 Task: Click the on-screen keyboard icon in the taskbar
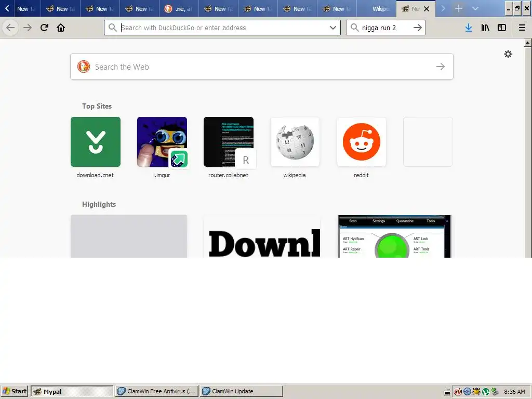click(x=447, y=392)
